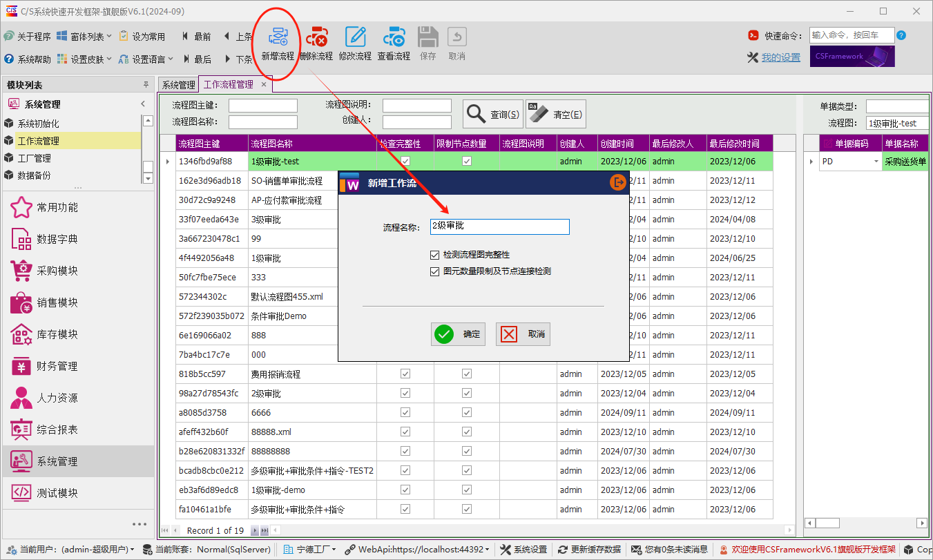Click 设为常用 toolbar item
The height and width of the screenshot is (560, 933).
tap(142, 37)
